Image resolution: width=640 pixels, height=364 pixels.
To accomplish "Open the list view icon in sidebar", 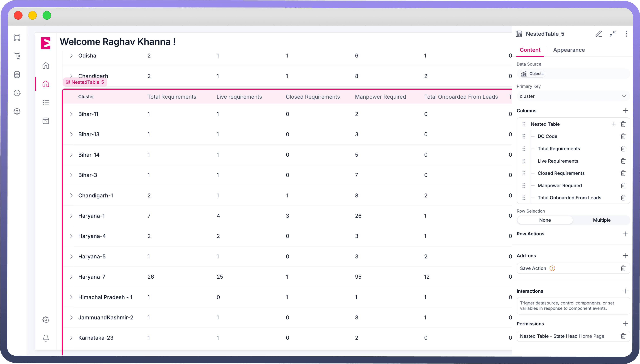I will pyautogui.click(x=46, y=102).
